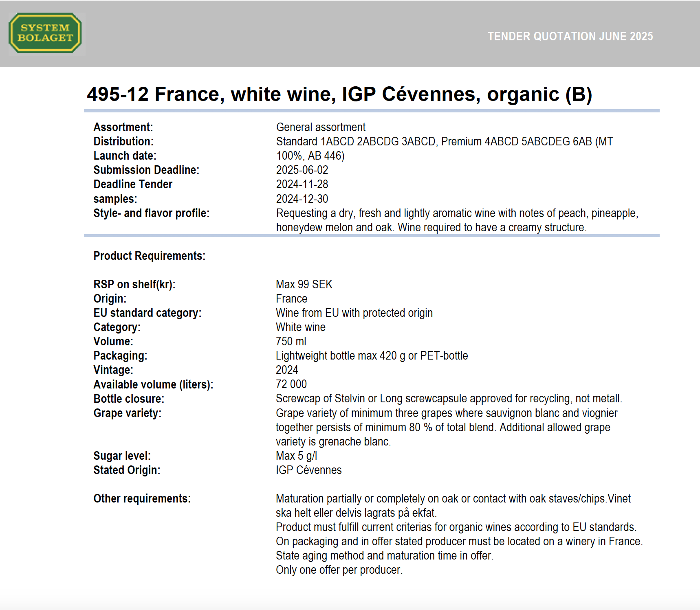Click the "EU standard category:" label

[147, 313]
